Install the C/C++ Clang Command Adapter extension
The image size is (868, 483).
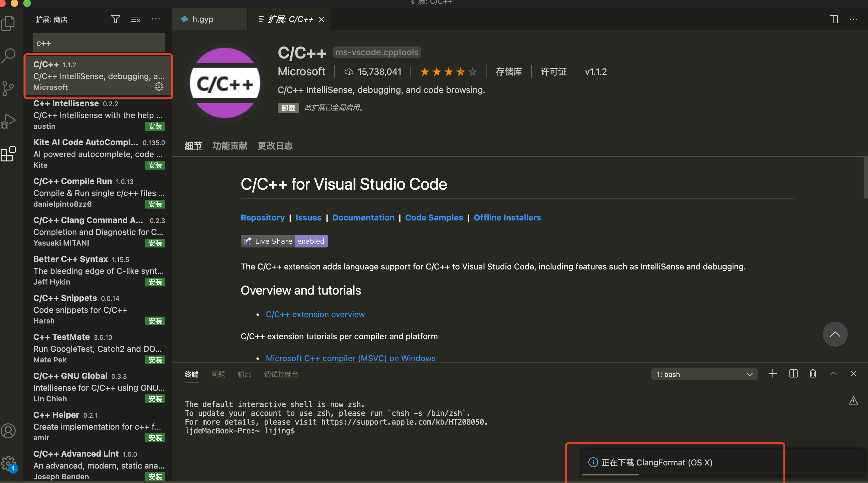coord(155,243)
